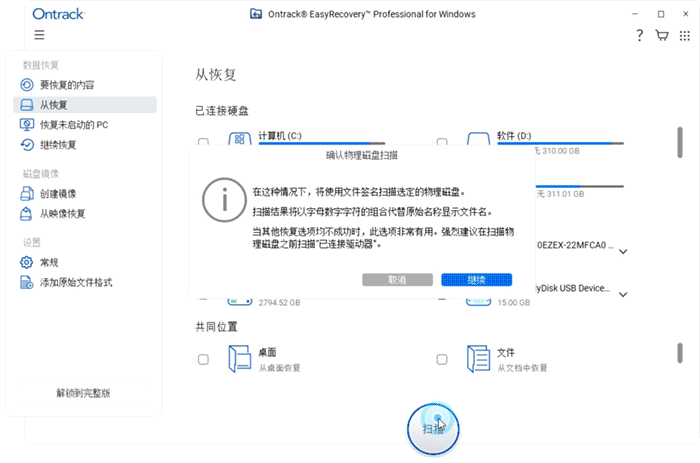Click the 文件 documents icon

click(479, 359)
